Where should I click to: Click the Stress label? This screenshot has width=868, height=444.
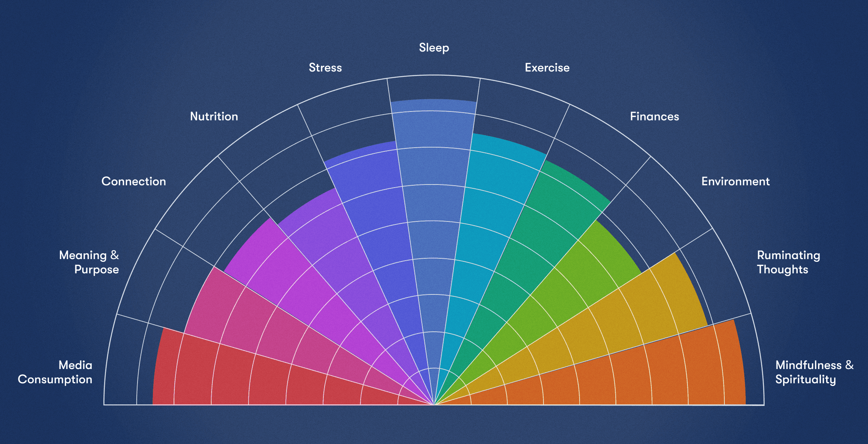pyautogui.click(x=325, y=68)
